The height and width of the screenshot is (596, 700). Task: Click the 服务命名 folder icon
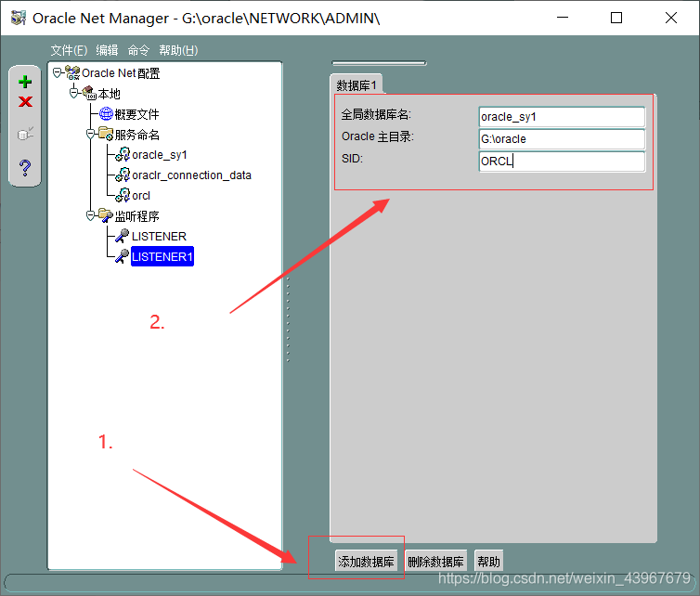coord(106,134)
